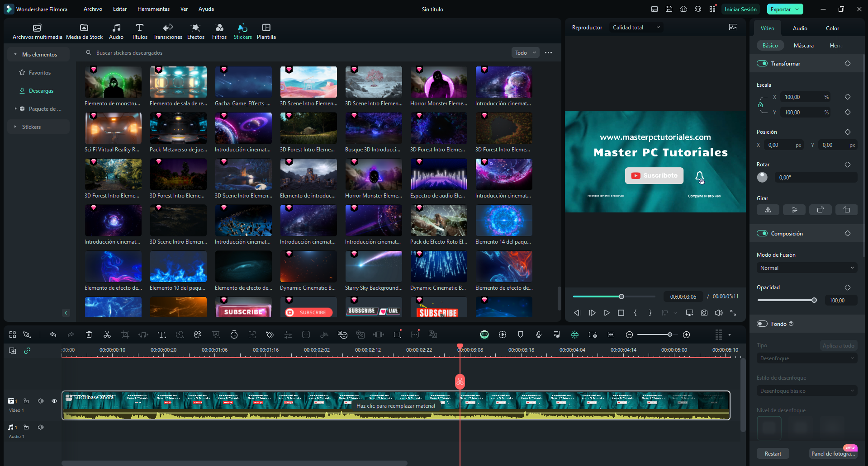Click the timeline zoom slider handle

point(669,334)
